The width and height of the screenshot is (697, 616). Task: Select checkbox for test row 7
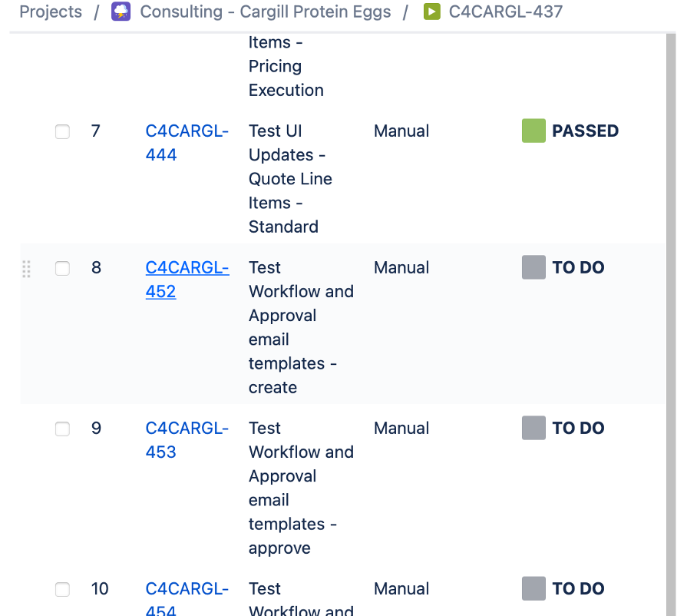tap(62, 131)
